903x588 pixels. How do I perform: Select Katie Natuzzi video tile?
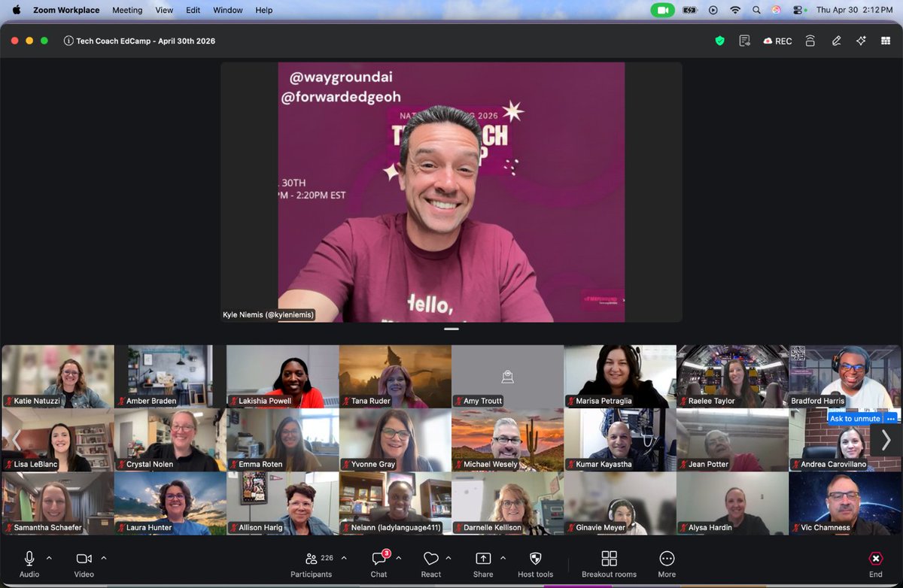(58, 376)
